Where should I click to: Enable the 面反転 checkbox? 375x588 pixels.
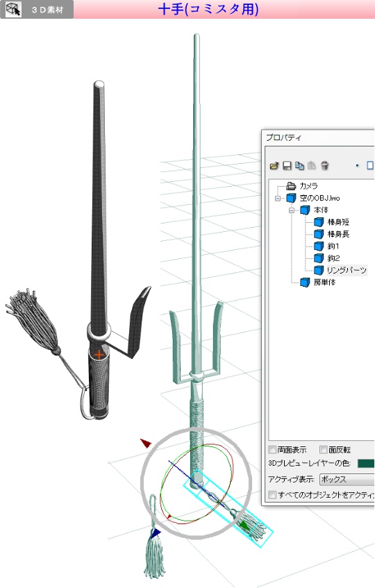click(323, 450)
